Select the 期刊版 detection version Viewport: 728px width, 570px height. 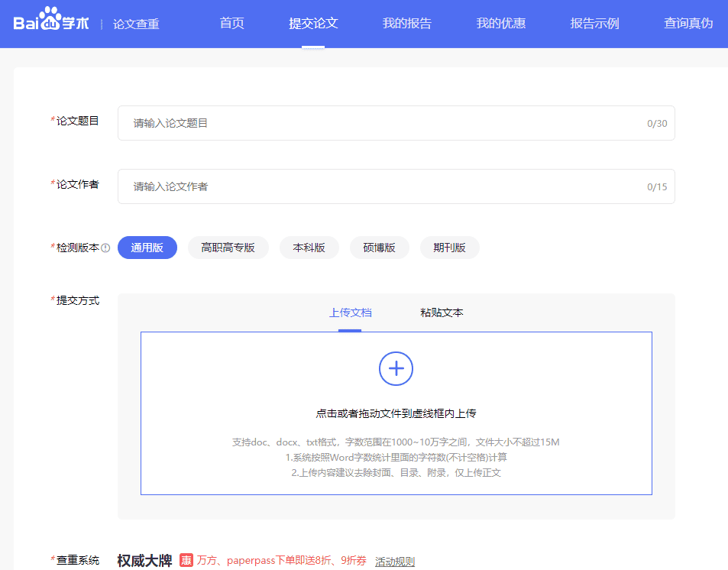(449, 248)
